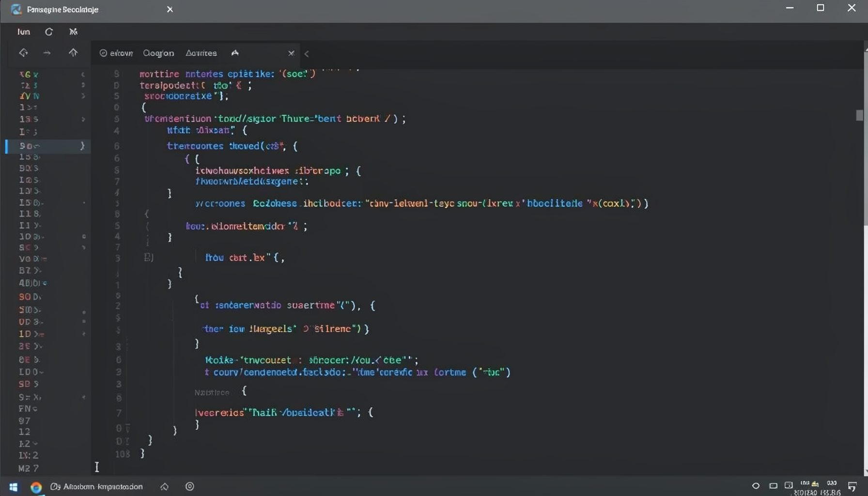The height and width of the screenshot is (496, 868).
Task: Click the crossed tools icon in menu row
Action: [x=73, y=31]
